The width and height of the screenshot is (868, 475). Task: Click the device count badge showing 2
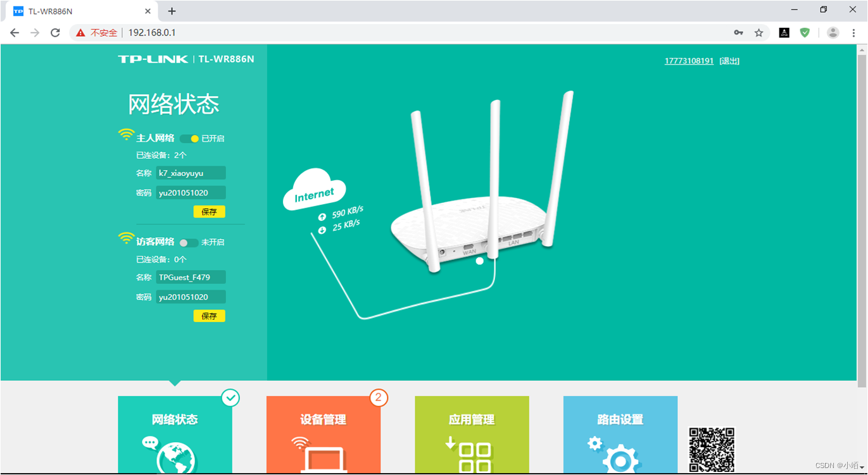click(x=379, y=398)
